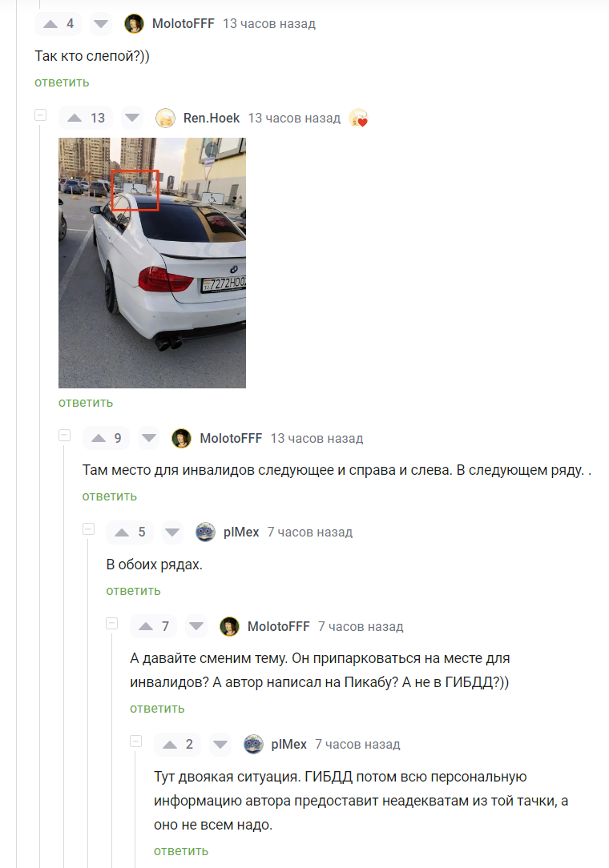
Task: Open Ren.Hoek's avatar
Action: pyautogui.click(x=165, y=118)
